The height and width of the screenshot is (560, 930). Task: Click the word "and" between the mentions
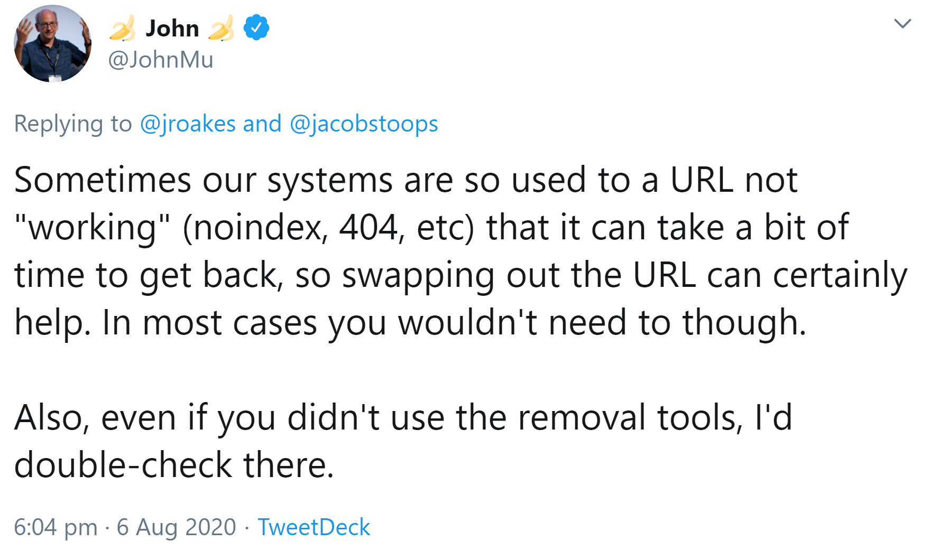coord(262,124)
